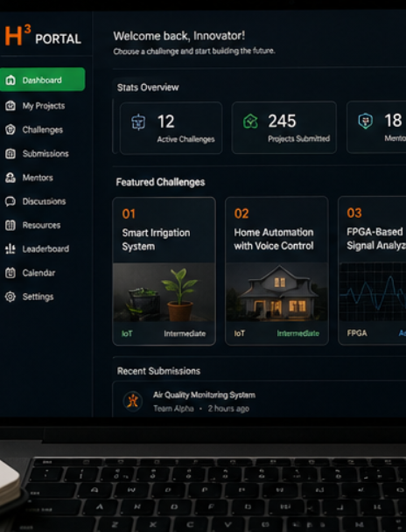This screenshot has width=406, height=532.
Task: Go to Discussions
Action: (44, 201)
